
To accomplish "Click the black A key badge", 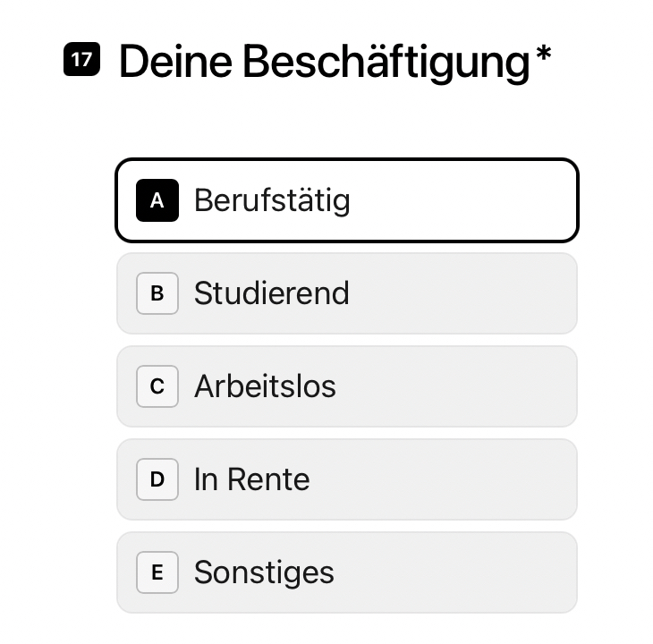I will tap(157, 200).
